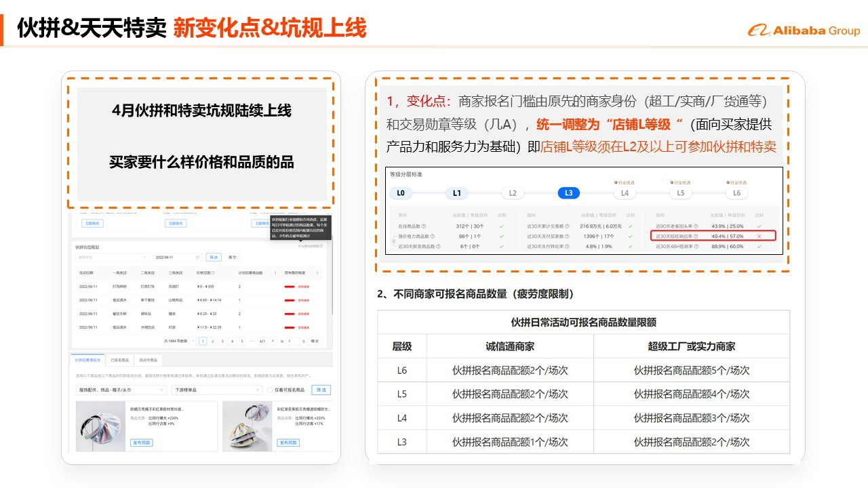This screenshot has width=868, height=488.
Task: Select the L4 level node
Action: pos(625,193)
